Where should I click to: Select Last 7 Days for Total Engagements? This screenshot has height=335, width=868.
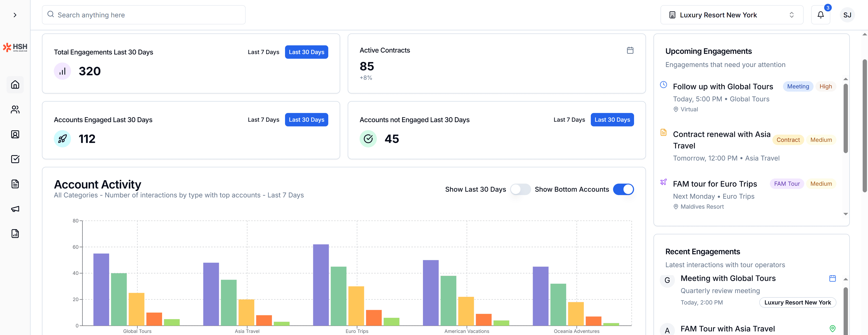(x=264, y=52)
